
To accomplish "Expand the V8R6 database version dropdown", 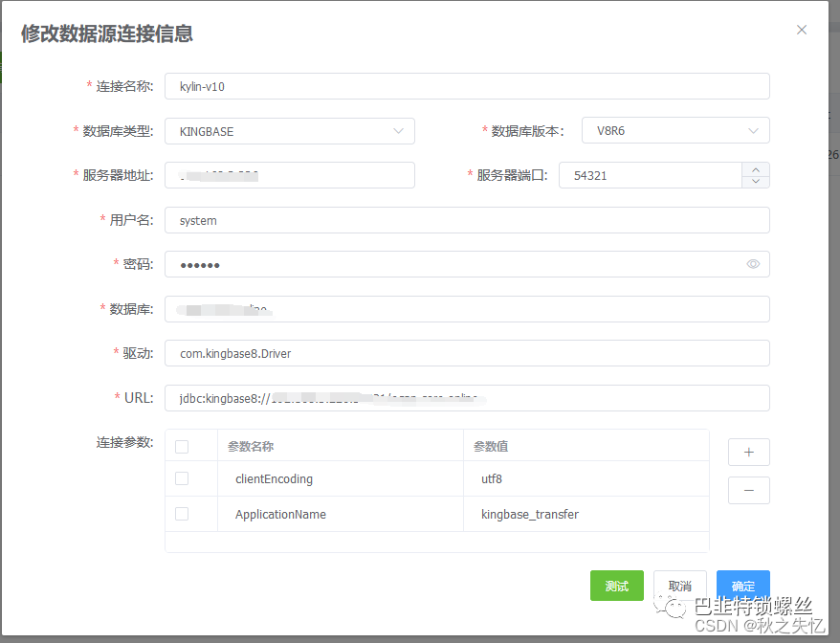I will click(x=674, y=131).
